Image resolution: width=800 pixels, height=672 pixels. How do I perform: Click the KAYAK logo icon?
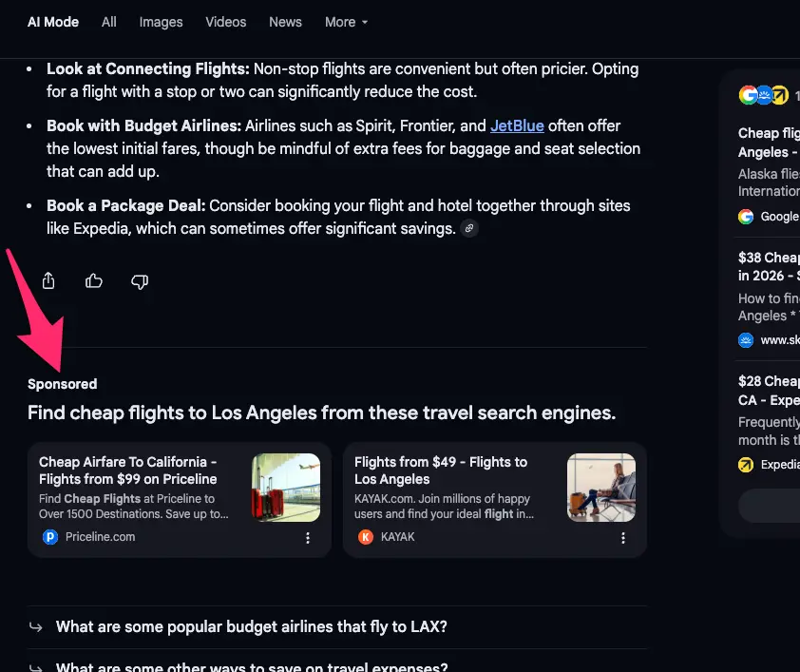pos(366,537)
